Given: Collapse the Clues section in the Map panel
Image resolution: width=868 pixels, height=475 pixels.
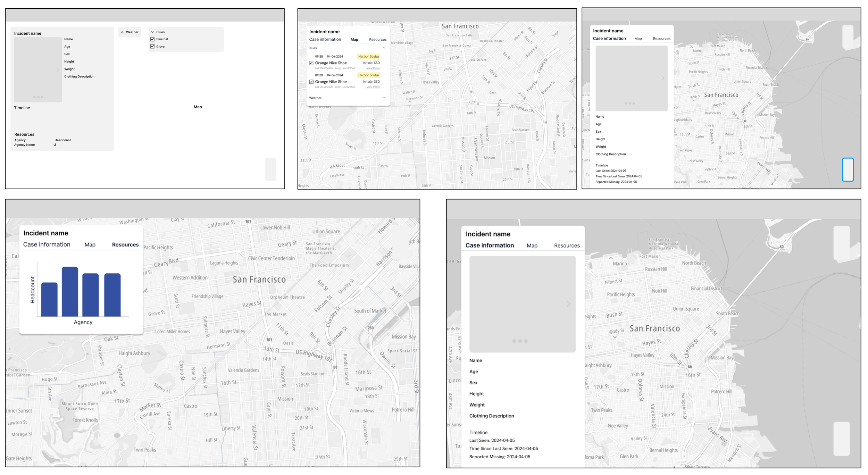Looking at the screenshot, I should (x=384, y=48).
